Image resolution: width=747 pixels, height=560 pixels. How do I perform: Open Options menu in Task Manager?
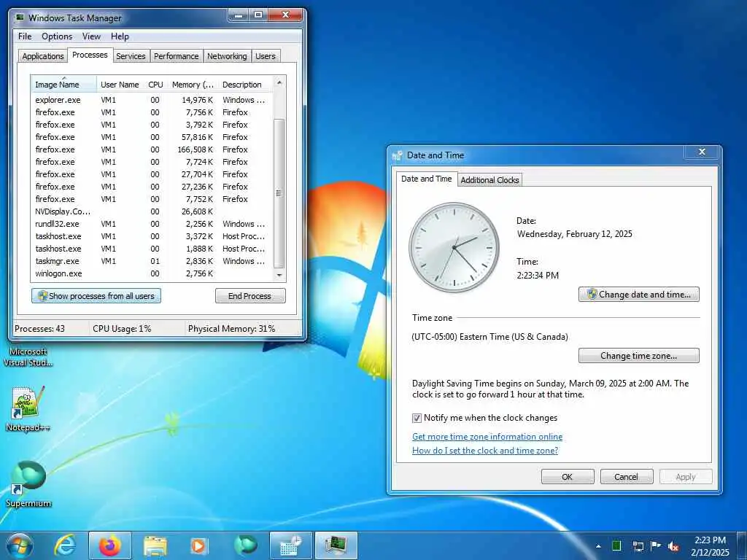(x=57, y=36)
